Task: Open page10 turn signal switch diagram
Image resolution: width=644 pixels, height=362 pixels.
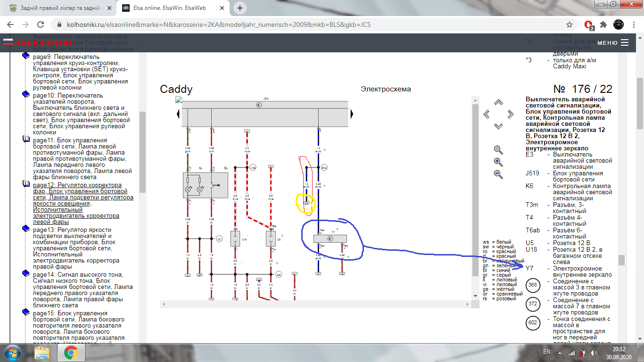Action: [81, 114]
